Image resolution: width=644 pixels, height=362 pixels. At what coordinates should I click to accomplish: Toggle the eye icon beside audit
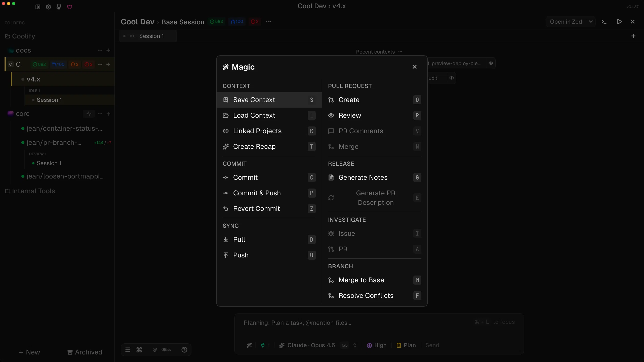451,78
